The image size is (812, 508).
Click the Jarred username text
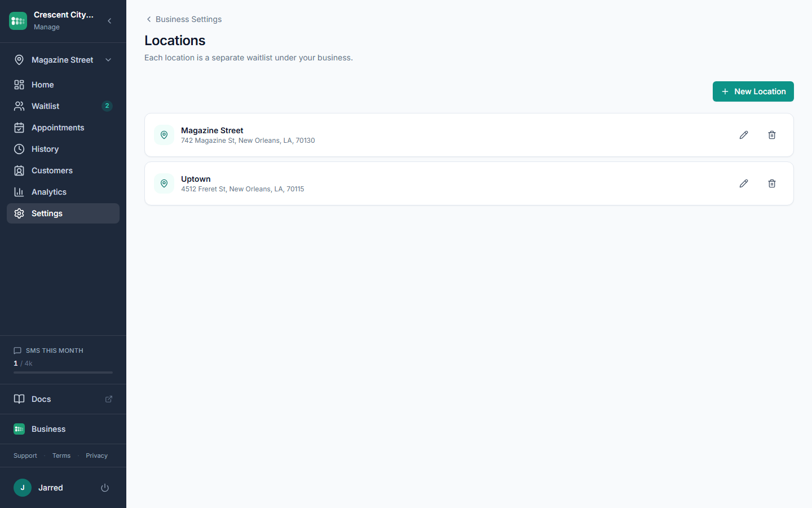click(x=51, y=488)
